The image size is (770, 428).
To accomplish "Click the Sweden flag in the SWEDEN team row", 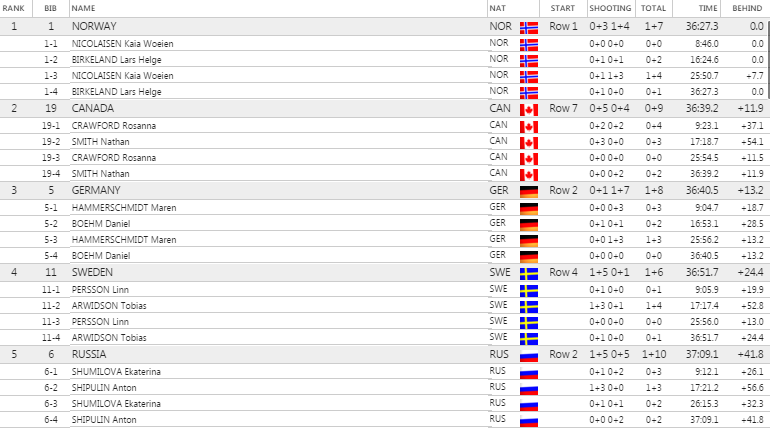I will 528,273.
